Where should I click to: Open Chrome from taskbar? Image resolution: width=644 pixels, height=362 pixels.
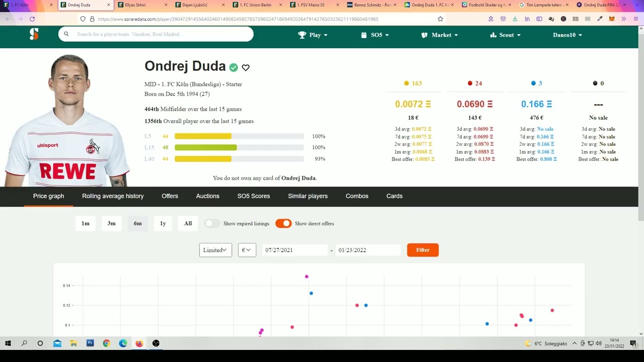(x=107, y=343)
